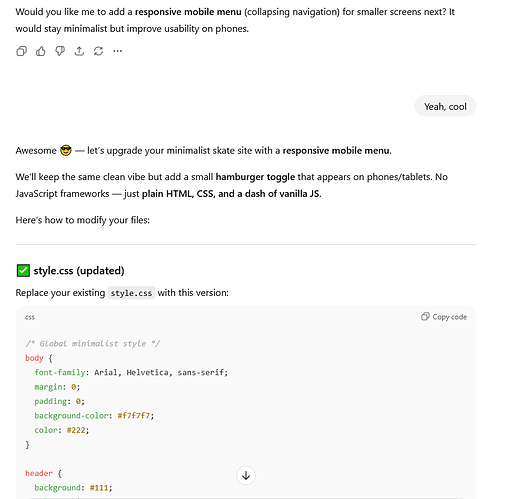Click the 'header' selector in the code block
519x499 pixels.
(x=39, y=473)
